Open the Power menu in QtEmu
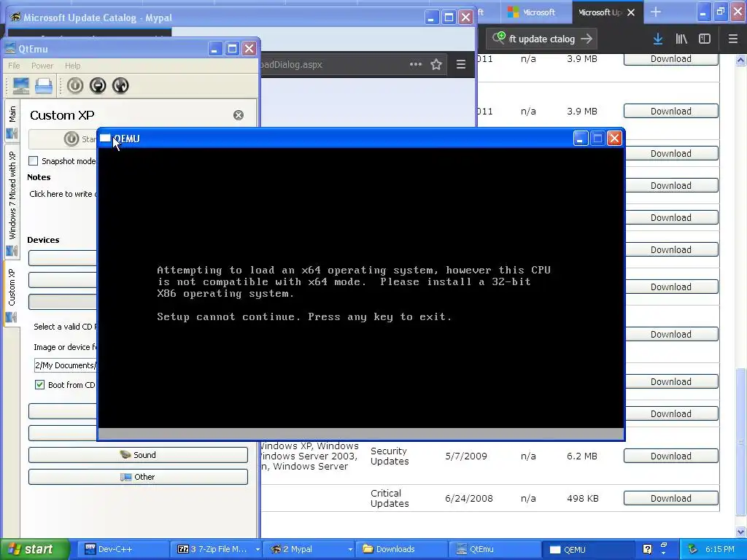Screen dimensions: 747x560 (x=42, y=66)
